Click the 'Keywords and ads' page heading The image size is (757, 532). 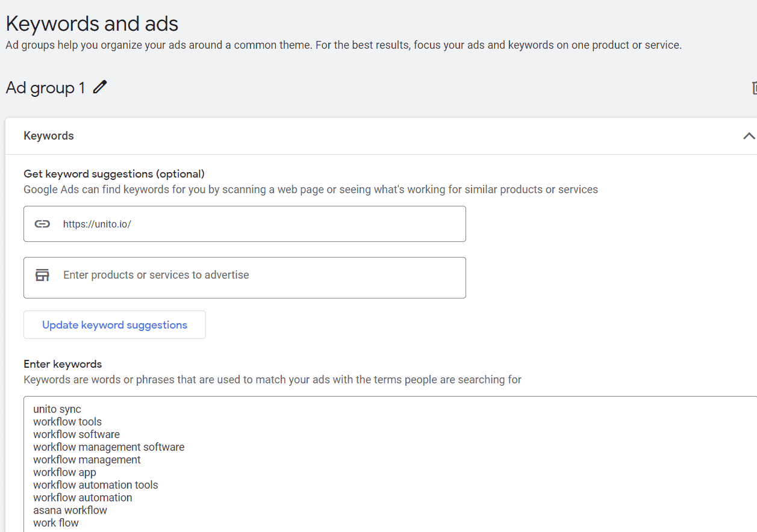pos(92,24)
